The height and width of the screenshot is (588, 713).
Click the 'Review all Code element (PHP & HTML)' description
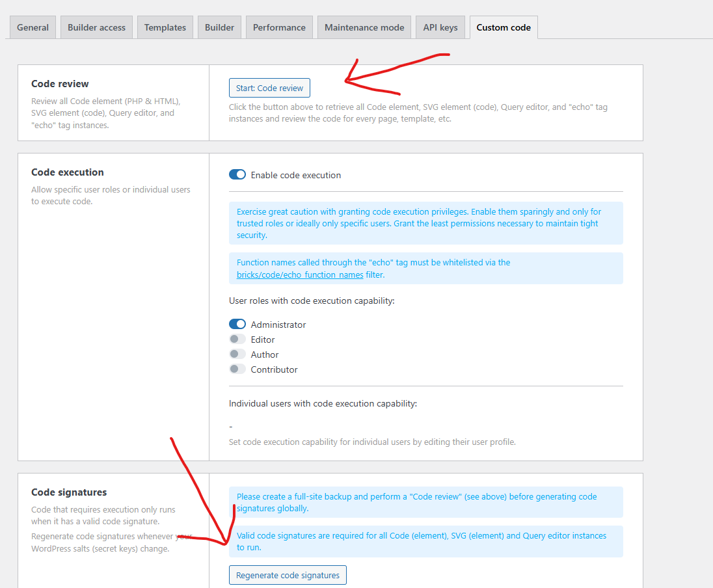pos(105,113)
